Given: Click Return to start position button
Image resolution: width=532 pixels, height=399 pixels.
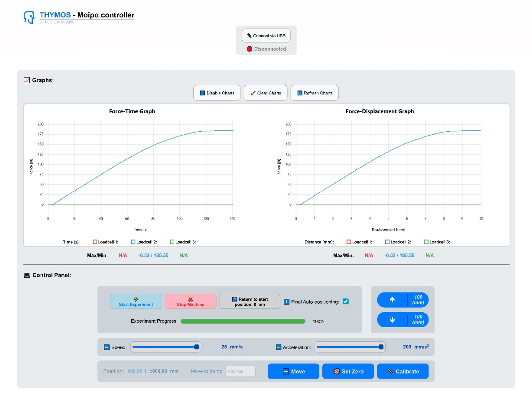Looking at the screenshot, I should pyautogui.click(x=250, y=301).
